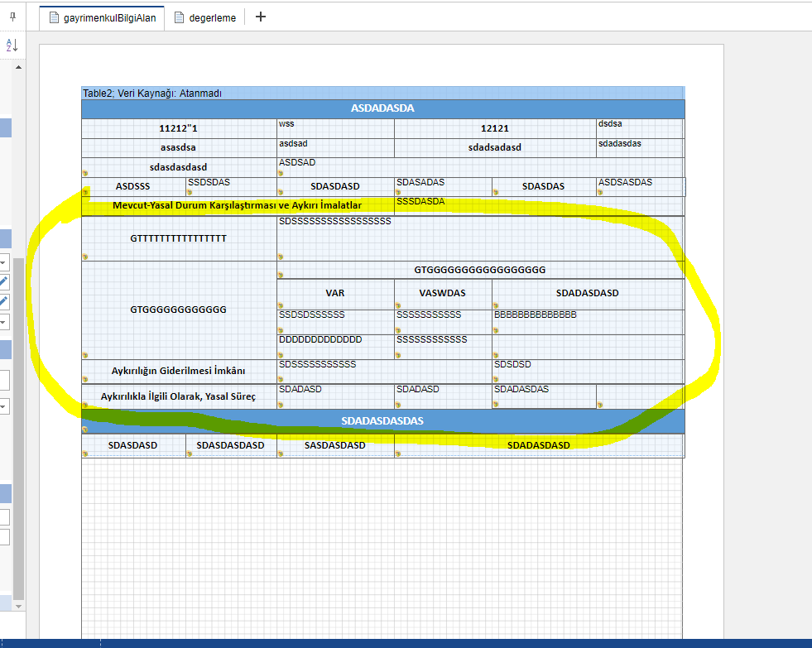Select the VAR column header cell
The width and height of the screenshot is (812, 648).
point(335,293)
